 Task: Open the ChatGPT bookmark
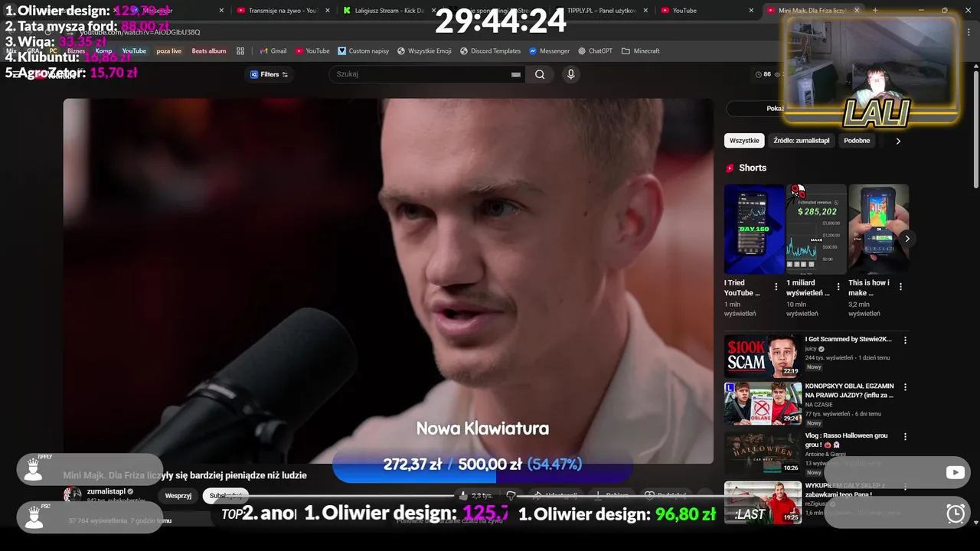[595, 51]
